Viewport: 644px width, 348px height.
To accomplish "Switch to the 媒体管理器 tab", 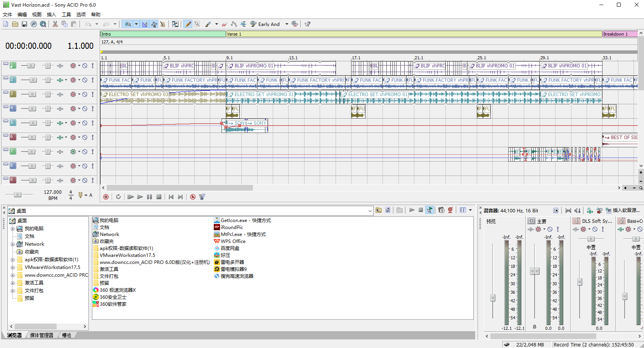I will 42,335.
